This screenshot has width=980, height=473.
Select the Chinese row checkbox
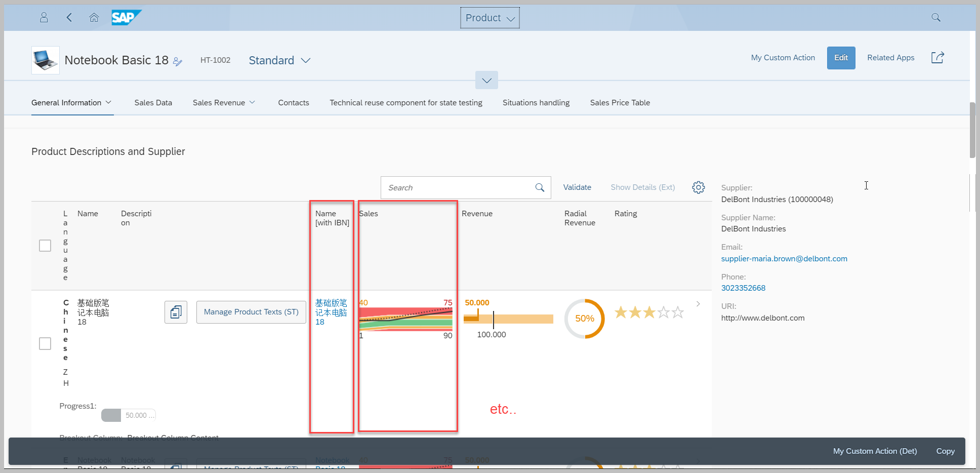click(x=45, y=343)
